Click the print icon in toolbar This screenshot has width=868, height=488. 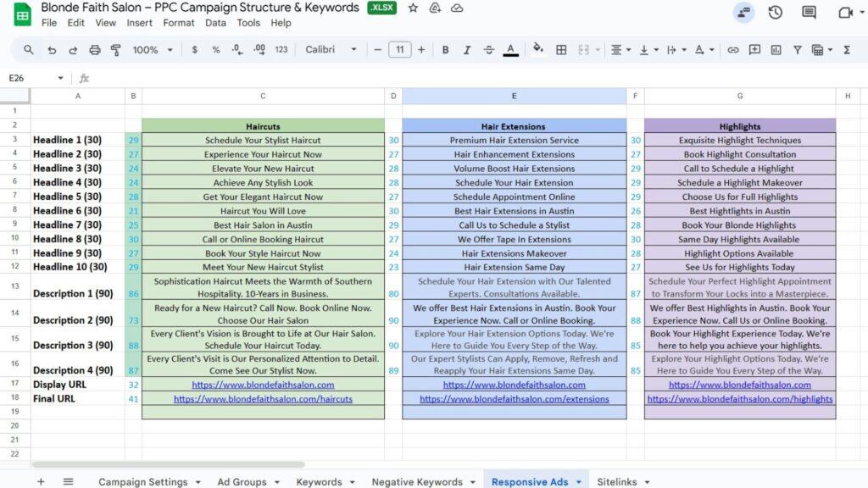95,50
